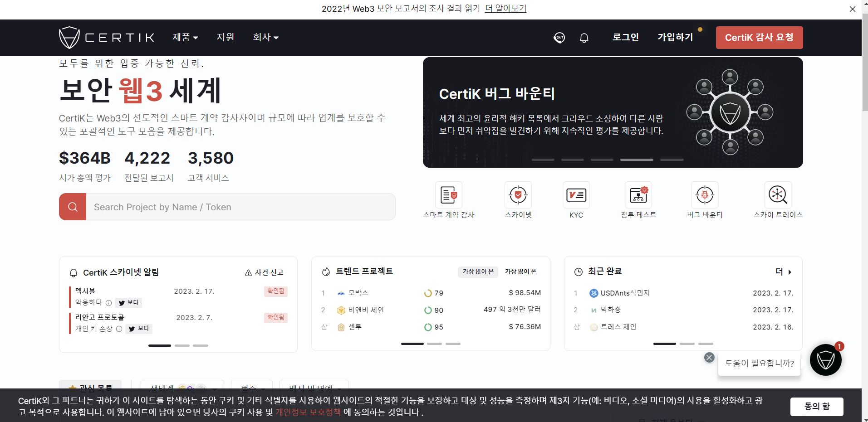Viewport: 868px width, 422px height.
Task: Click the 덱시블 alert title
Action: (x=85, y=291)
